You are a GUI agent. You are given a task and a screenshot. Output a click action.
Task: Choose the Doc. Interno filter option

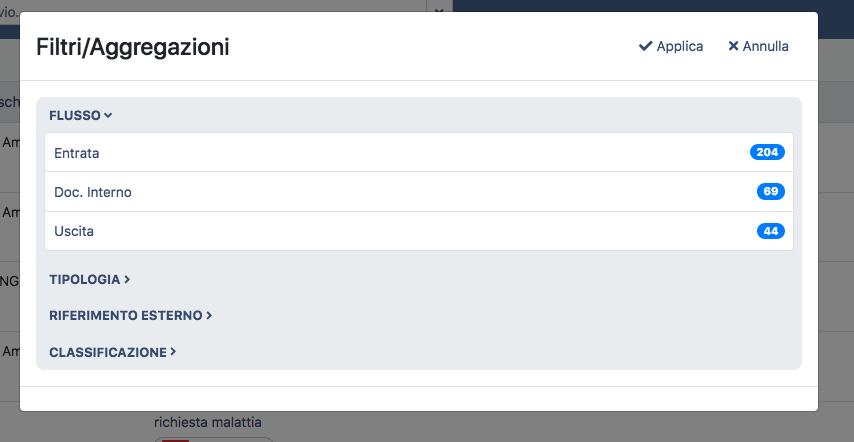point(93,192)
